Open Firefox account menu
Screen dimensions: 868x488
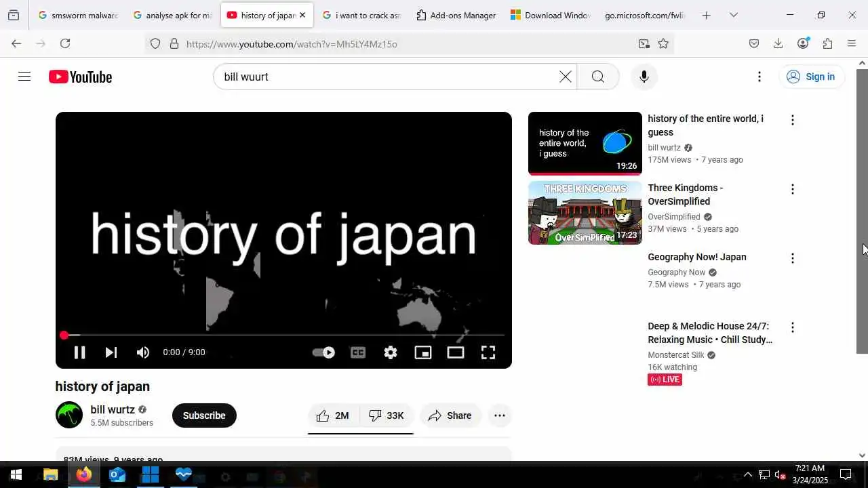(803, 43)
